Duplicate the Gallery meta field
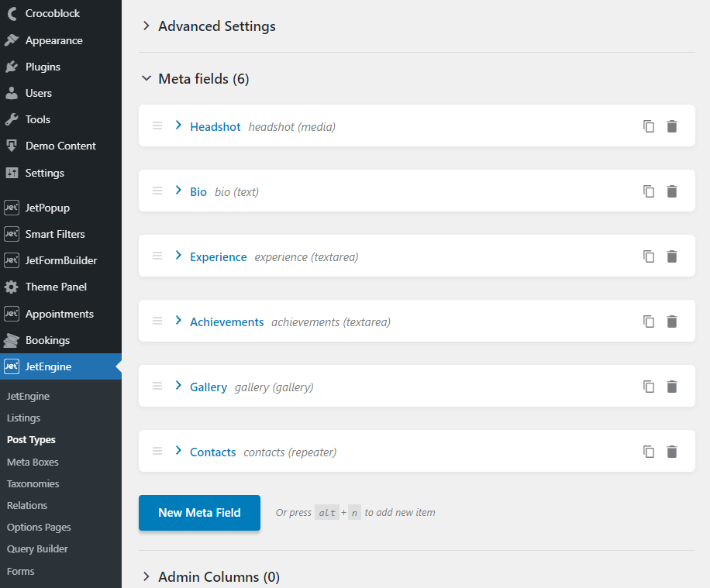 point(649,387)
